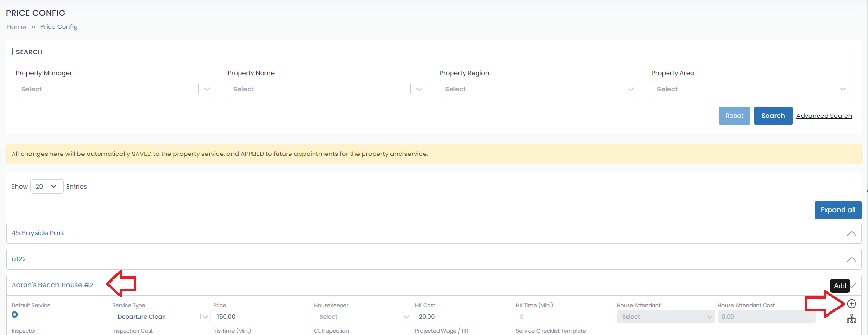Click the SEARCH section heading
This screenshot has width=868, height=335.
(x=29, y=52)
